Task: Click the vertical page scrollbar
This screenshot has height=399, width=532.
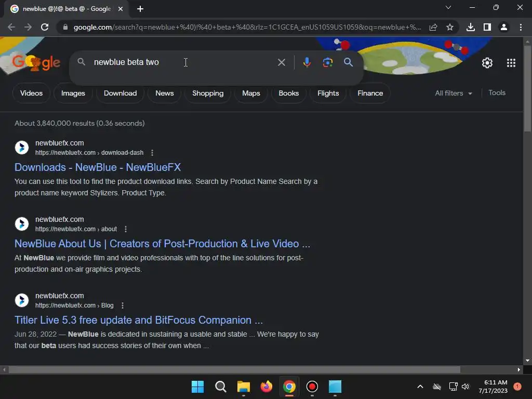Action: (527, 89)
